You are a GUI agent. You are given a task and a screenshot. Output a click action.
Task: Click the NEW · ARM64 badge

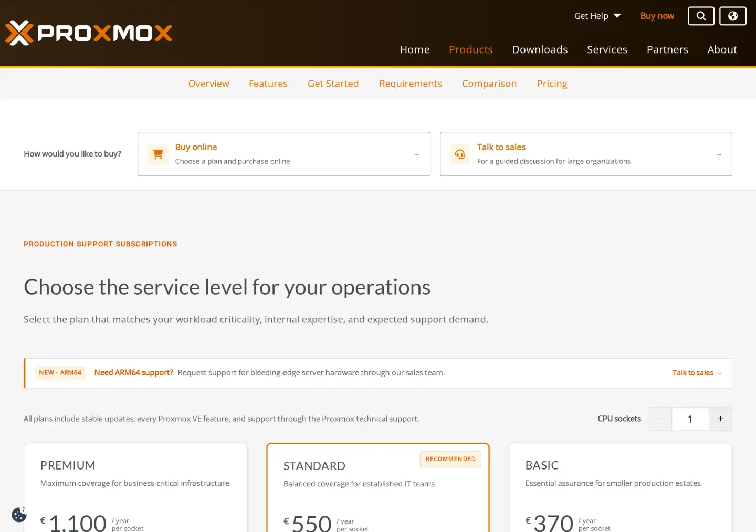(60, 373)
